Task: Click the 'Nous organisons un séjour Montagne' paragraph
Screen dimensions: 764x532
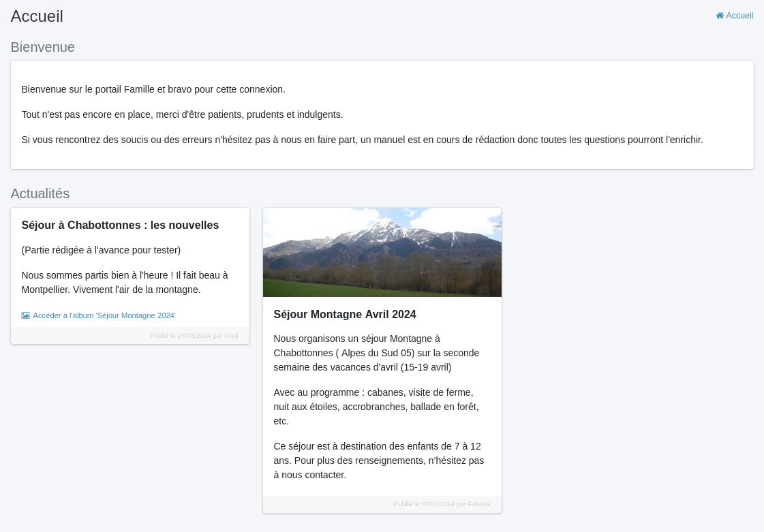Action: click(376, 353)
